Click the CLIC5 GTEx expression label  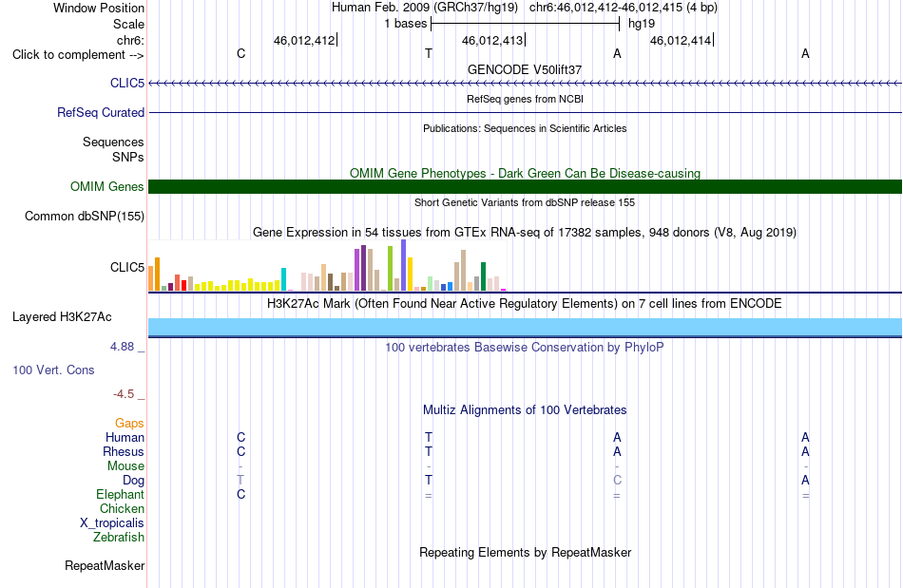click(x=127, y=267)
